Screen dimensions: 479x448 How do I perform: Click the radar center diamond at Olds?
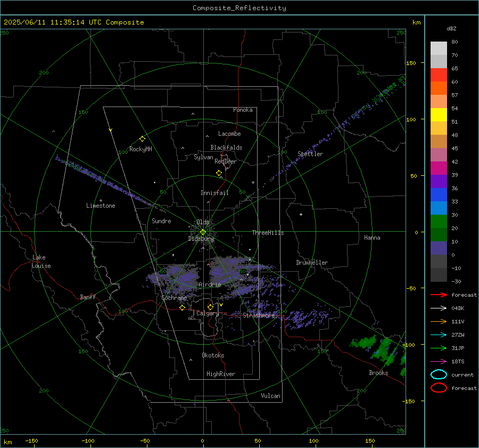203,232
